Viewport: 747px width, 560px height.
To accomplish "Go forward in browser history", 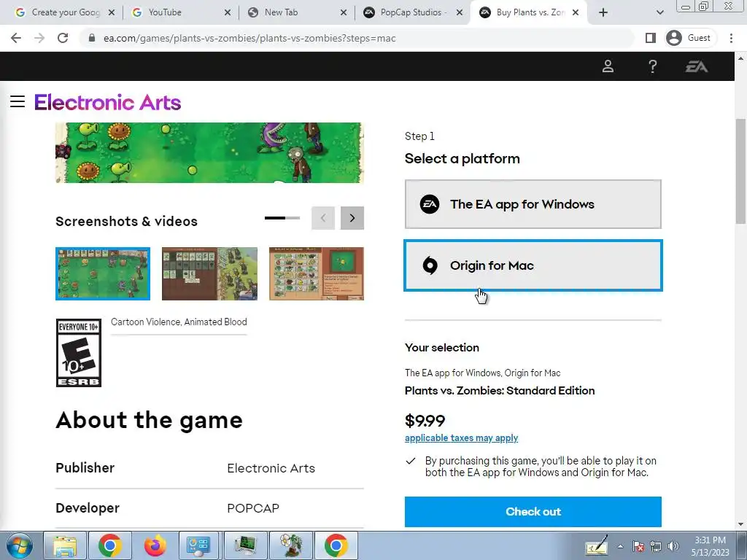I will pos(39,38).
